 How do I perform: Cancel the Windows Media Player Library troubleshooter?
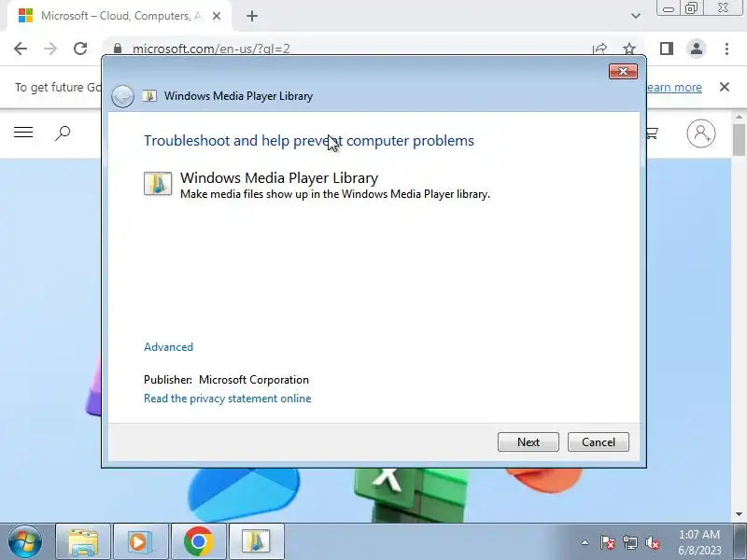(598, 441)
